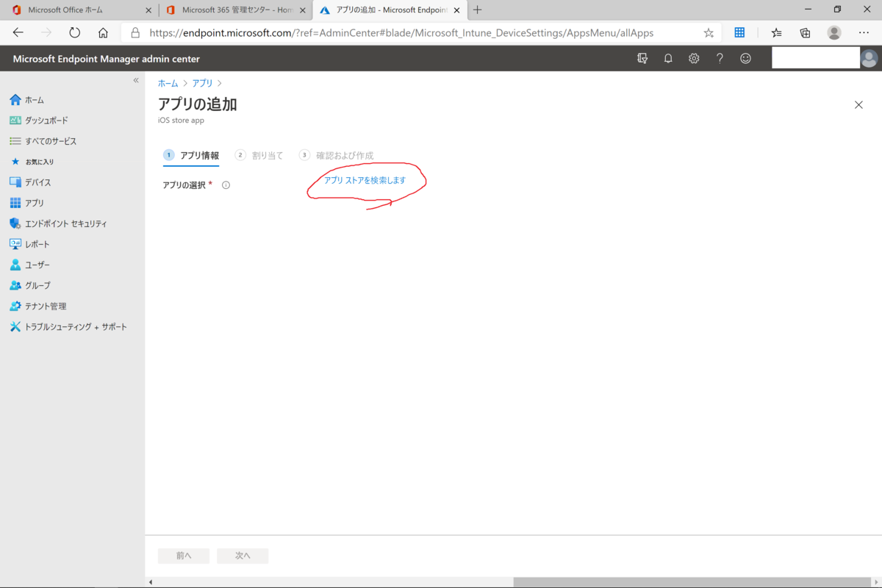Select すべてのサービス in the sidebar

coord(46,140)
